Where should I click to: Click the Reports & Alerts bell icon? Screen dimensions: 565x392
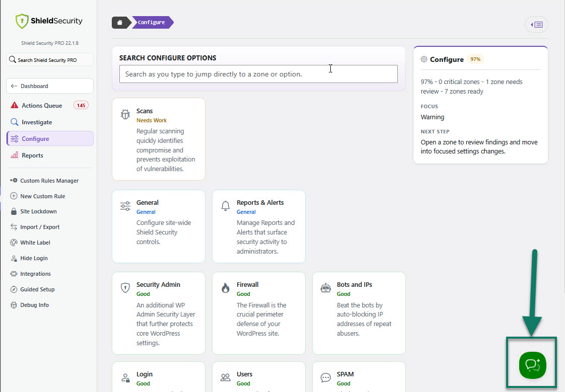(225, 205)
